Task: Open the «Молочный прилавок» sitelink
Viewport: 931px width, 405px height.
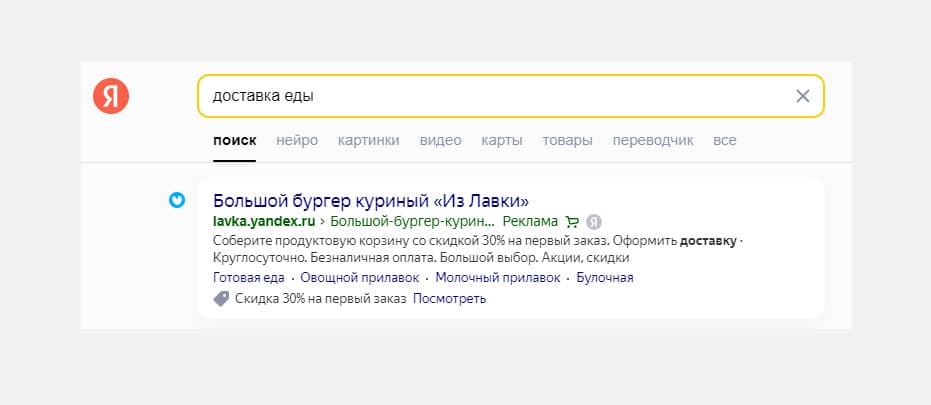Action: pos(498,278)
